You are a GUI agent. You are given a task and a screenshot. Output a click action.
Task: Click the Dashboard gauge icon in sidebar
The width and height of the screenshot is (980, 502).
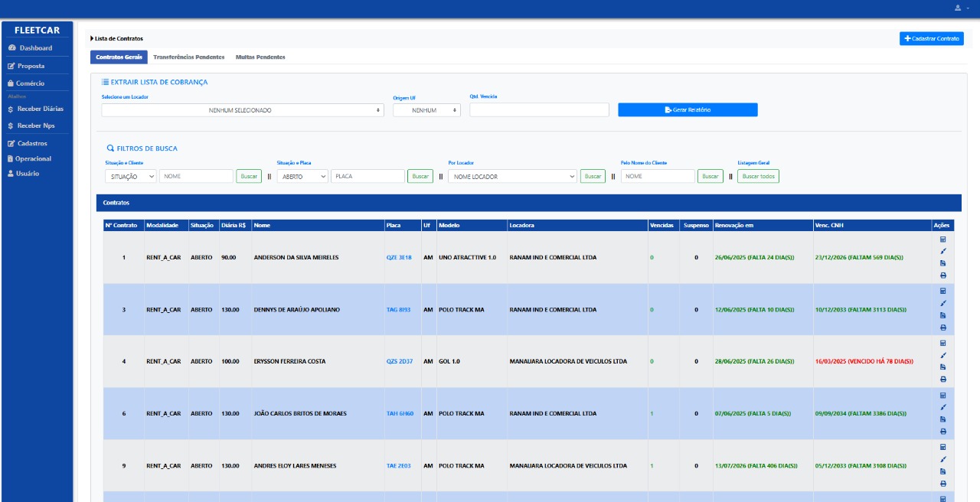click(11, 48)
